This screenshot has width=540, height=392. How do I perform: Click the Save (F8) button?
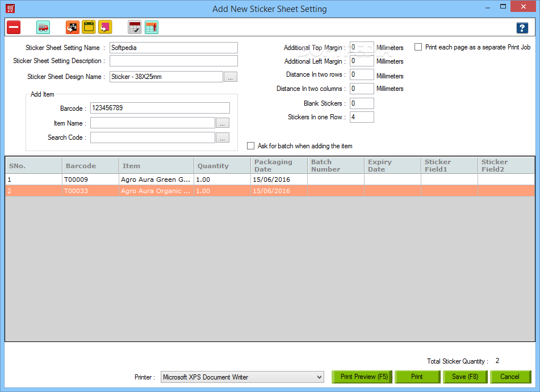pyautogui.click(x=465, y=377)
